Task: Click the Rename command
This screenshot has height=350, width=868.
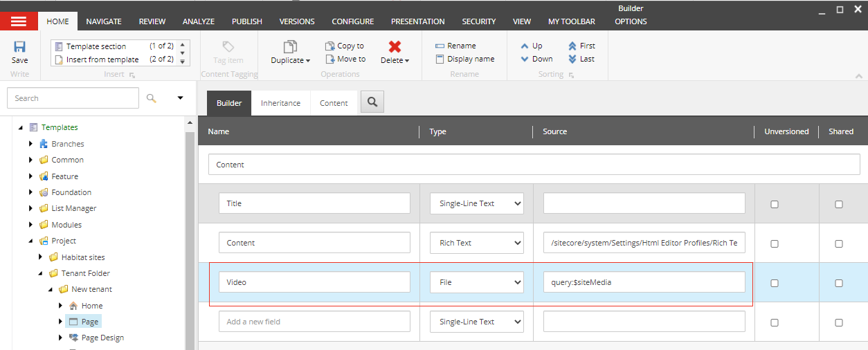Action: pos(455,46)
